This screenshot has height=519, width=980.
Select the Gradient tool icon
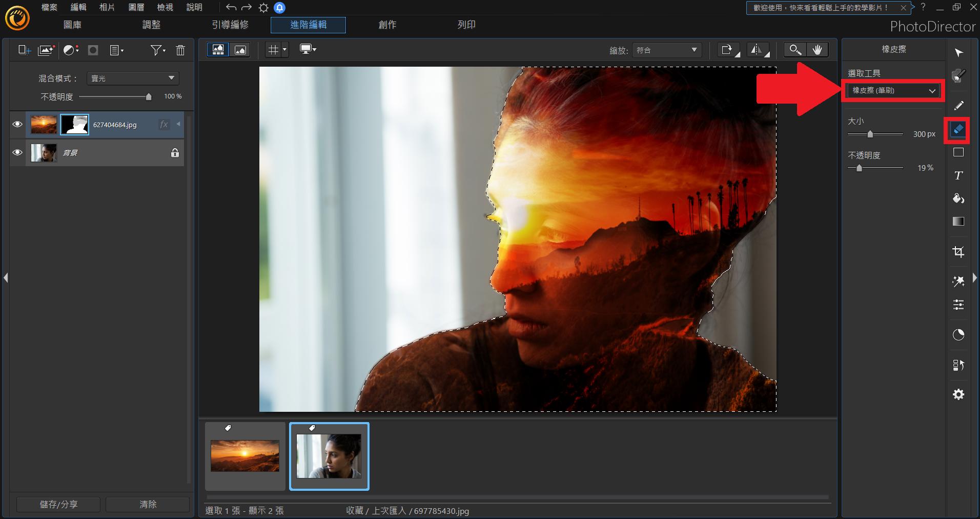click(x=958, y=222)
